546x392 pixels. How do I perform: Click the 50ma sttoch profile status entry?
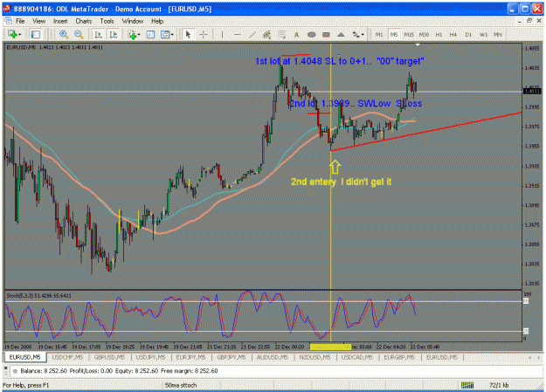point(181,385)
